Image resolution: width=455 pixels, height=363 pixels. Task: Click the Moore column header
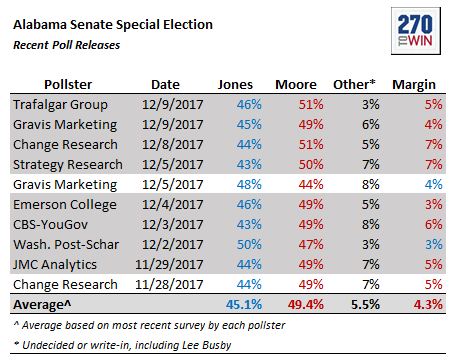click(x=296, y=85)
